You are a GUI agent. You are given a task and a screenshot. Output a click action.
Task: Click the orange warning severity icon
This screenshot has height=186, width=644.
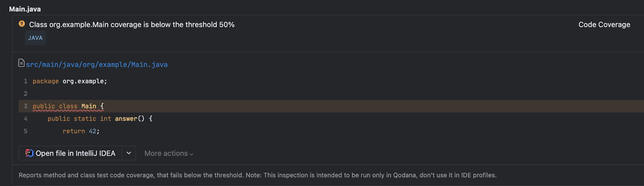[22, 24]
